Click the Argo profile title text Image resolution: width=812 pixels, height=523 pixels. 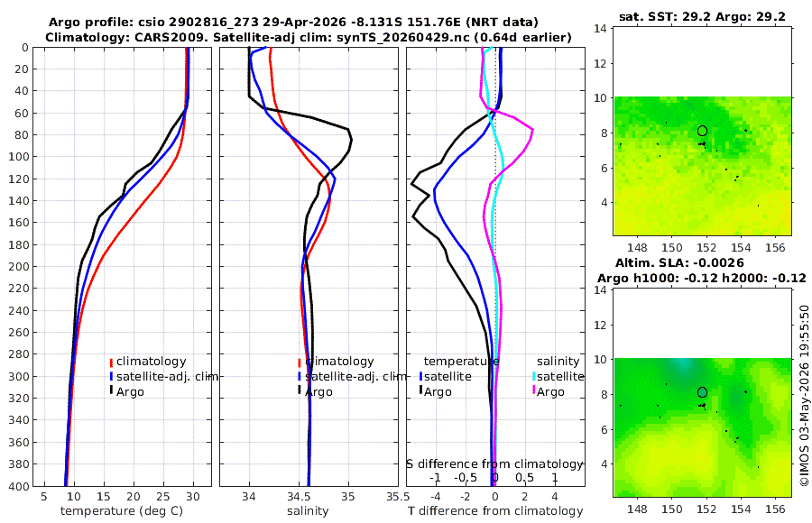293,23
